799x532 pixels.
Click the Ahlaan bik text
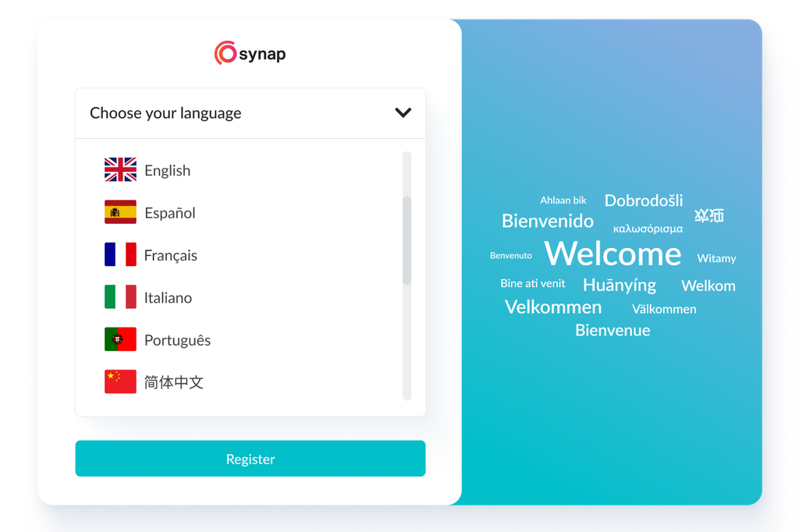point(563,200)
